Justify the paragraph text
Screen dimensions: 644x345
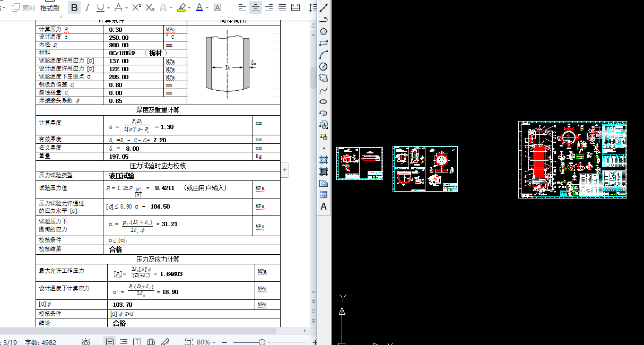(x=282, y=7)
